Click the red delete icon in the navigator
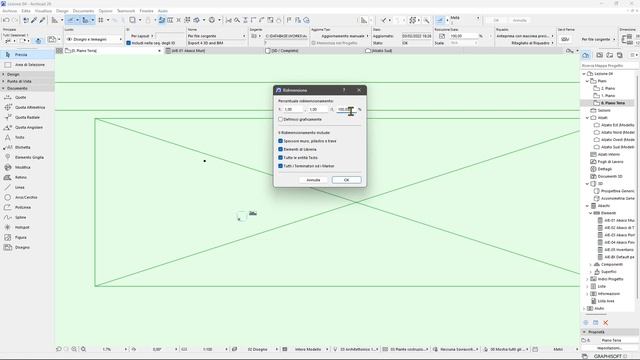Viewport: 640px width, 360px height. click(x=606, y=323)
